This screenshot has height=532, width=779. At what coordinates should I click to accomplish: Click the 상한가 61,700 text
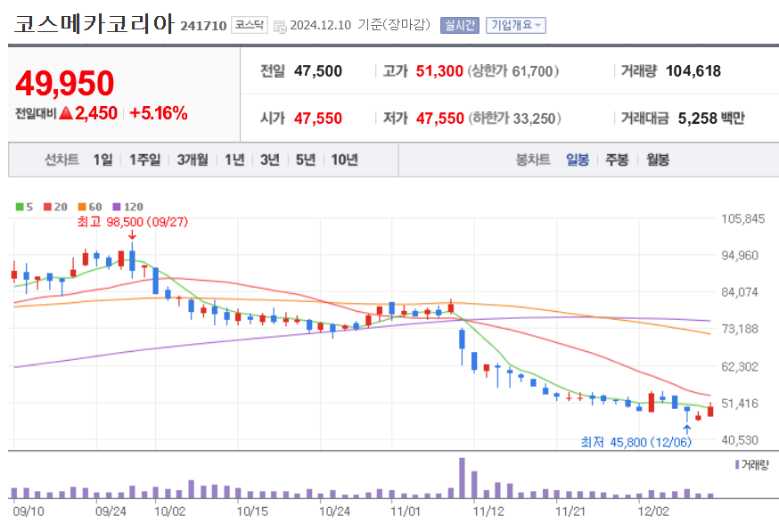512,71
